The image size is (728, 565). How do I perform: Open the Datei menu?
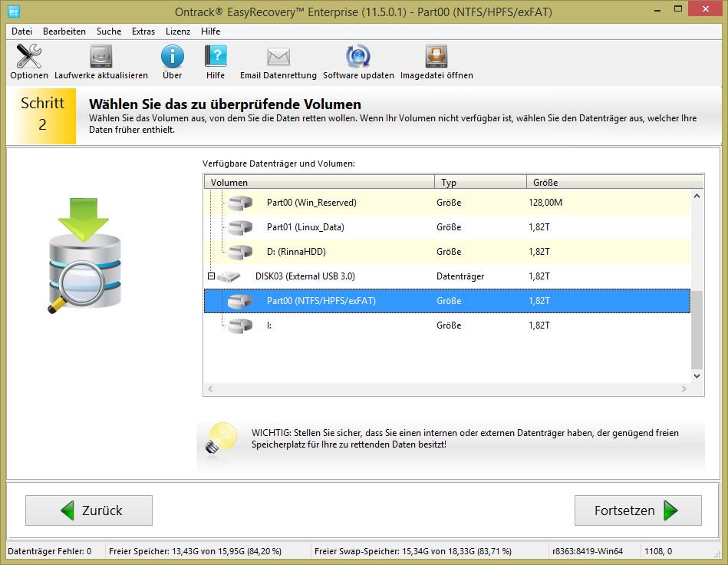[x=21, y=31]
